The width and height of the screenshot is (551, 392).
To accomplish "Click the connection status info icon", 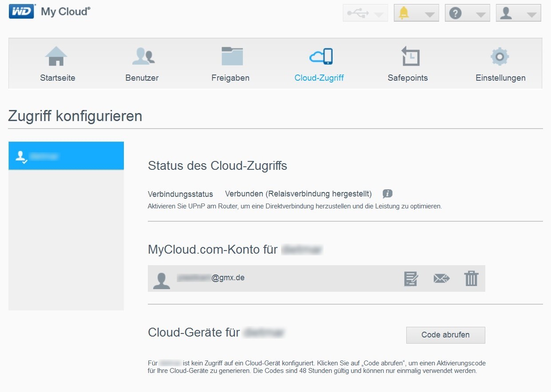I will click(x=388, y=194).
